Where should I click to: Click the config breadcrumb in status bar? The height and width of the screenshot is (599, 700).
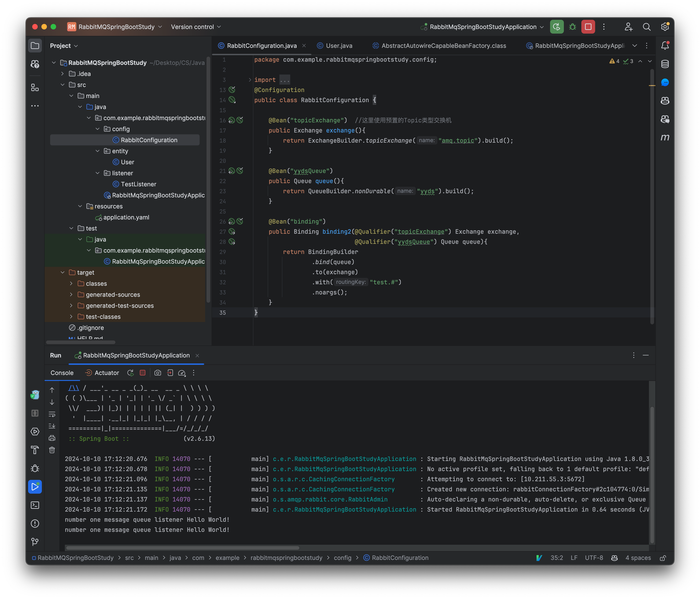pos(343,558)
